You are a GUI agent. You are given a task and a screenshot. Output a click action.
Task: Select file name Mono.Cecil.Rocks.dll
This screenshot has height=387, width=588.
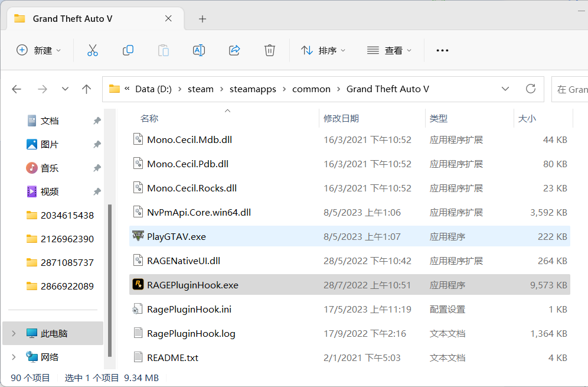pyautogui.click(x=192, y=188)
